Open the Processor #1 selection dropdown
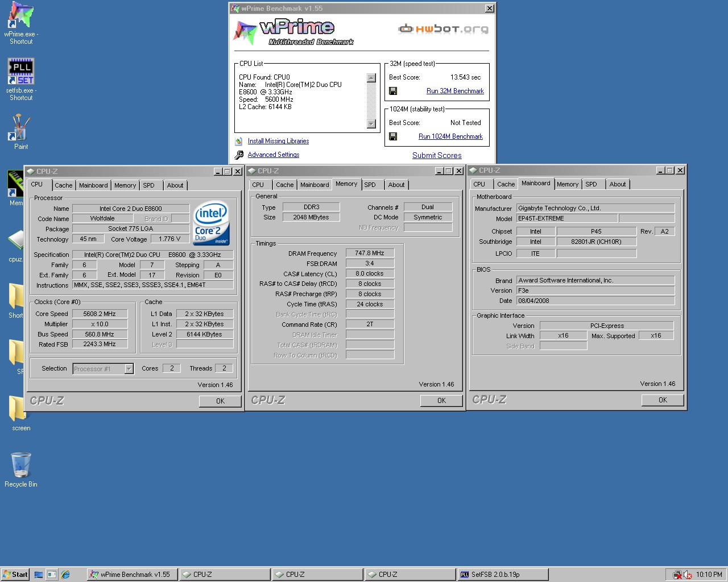The image size is (728, 582). 129,369
